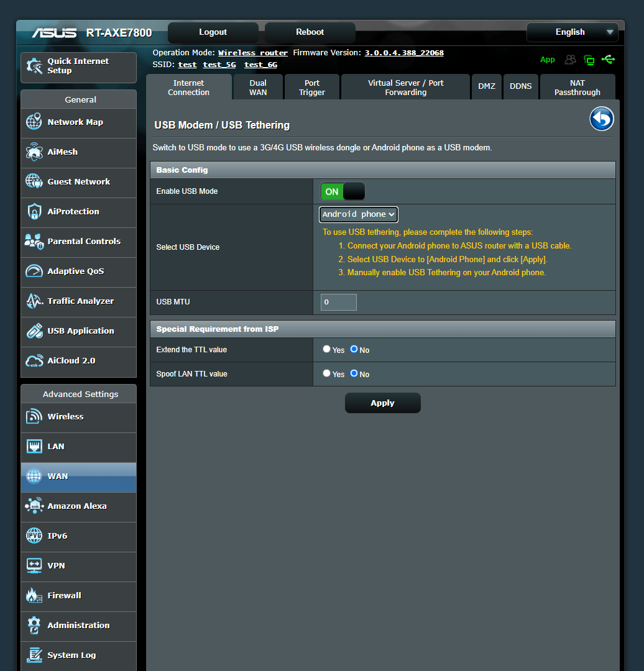Switch to the DDNS tab
Image resolution: width=644 pixels, height=671 pixels.
[x=521, y=87]
